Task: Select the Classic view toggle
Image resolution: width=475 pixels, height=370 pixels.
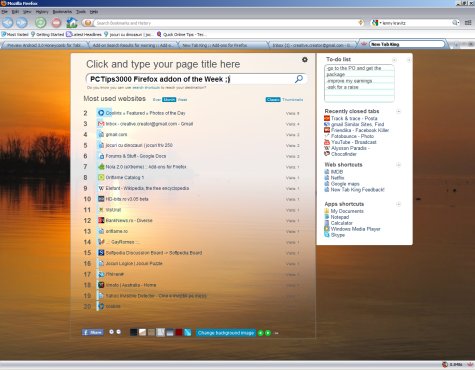Action: pyautogui.click(x=273, y=100)
